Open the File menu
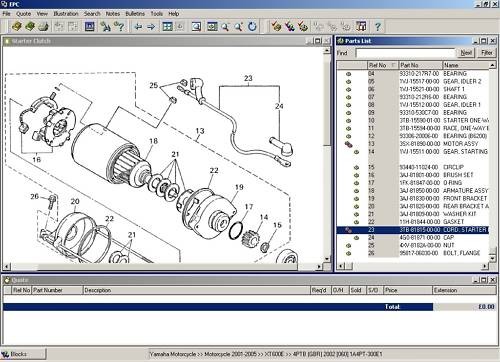Viewport: 500px width, 362px height. (7, 14)
